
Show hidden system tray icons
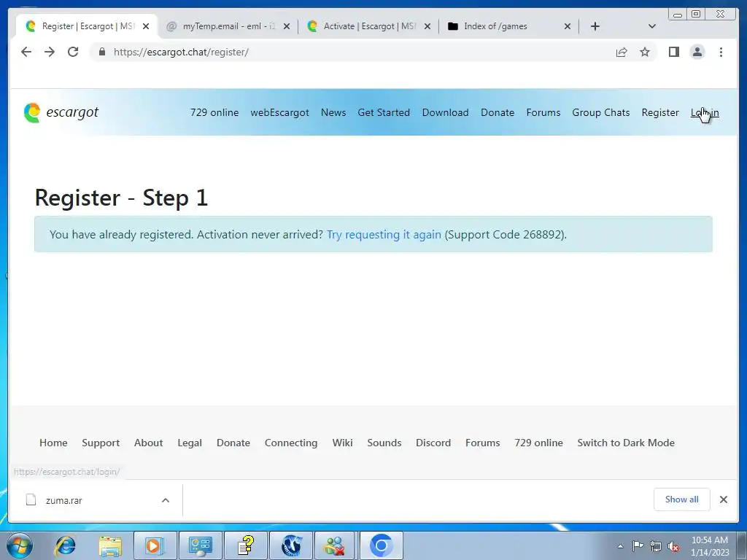tap(620, 545)
